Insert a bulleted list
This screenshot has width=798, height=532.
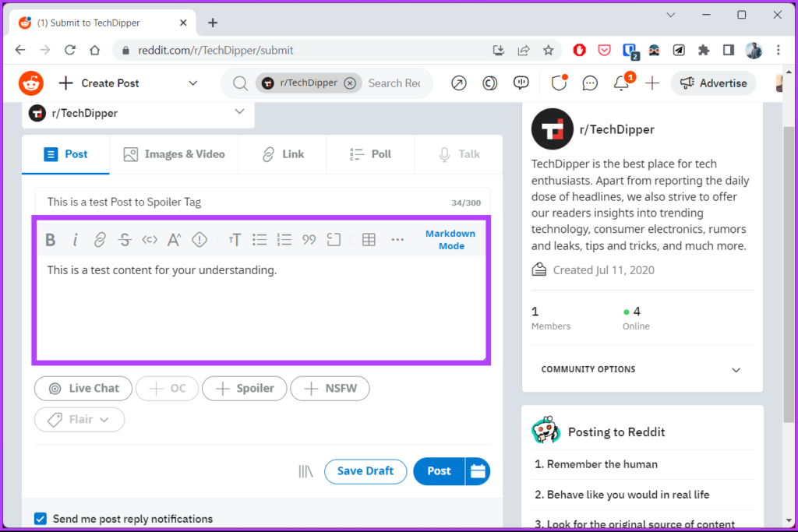[260, 240]
